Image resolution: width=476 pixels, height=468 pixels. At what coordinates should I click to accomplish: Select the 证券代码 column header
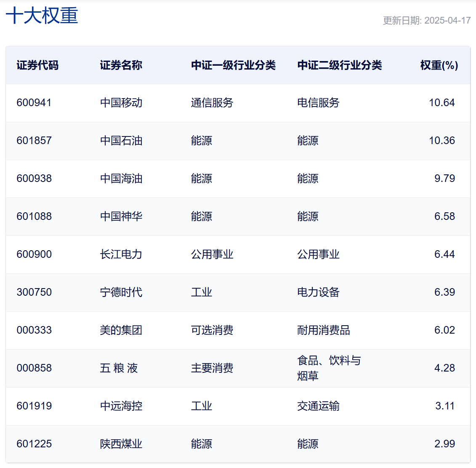(x=37, y=65)
